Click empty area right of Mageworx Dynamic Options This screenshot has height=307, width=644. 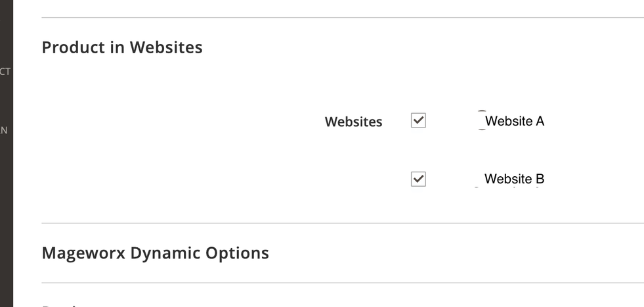coord(460,253)
